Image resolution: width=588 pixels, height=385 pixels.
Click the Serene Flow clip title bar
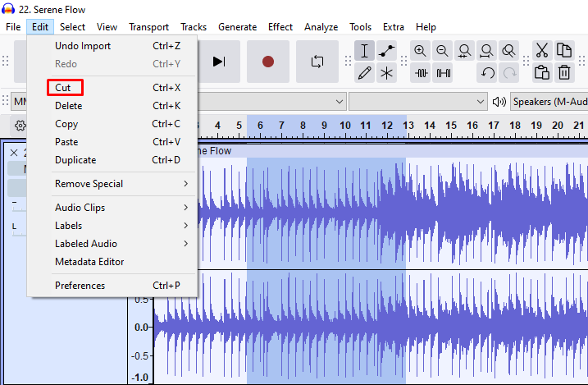[392, 151]
